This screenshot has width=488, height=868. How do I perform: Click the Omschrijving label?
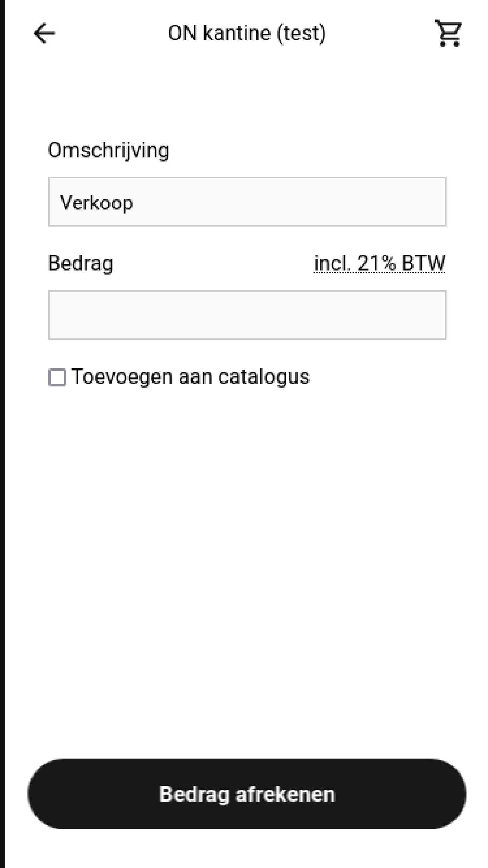point(108,150)
